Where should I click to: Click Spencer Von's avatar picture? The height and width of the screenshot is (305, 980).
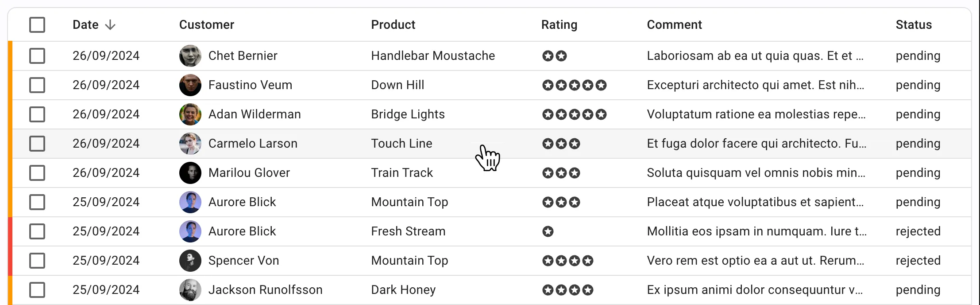click(190, 261)
